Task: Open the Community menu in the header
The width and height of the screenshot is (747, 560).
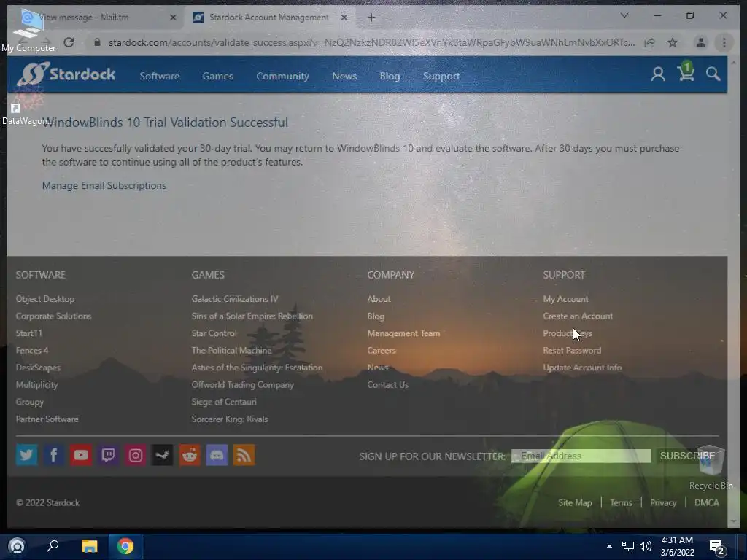Action: [282, 76]
